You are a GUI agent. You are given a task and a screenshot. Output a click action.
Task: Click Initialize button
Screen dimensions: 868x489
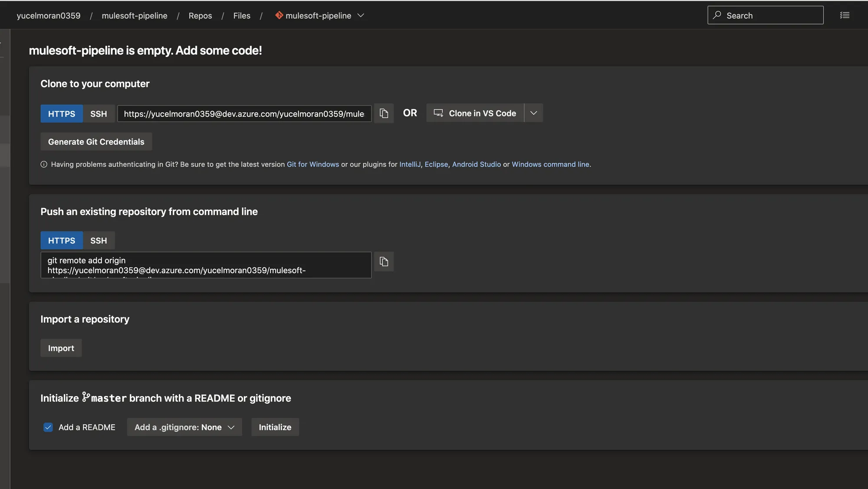(x=275, y=427)
